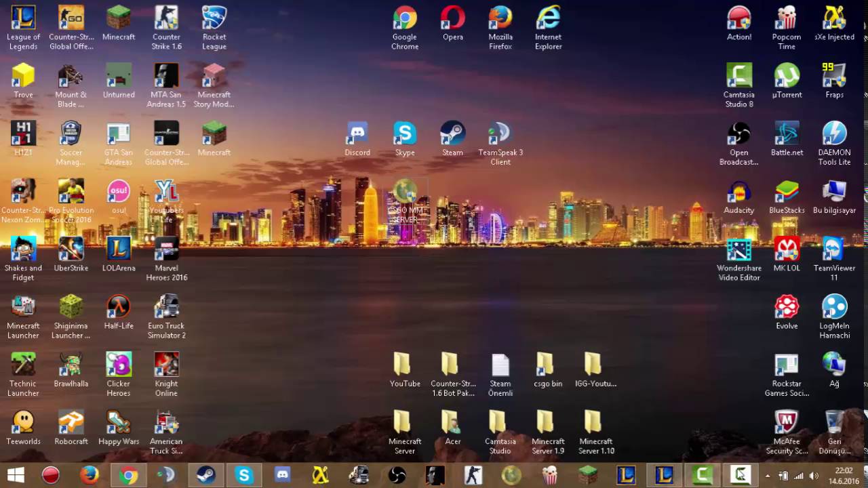Launch Clicker Heroes desktop icon
The height and width of the screenshot is (488, 868).
pyautogui.click(x=119, y=373)
